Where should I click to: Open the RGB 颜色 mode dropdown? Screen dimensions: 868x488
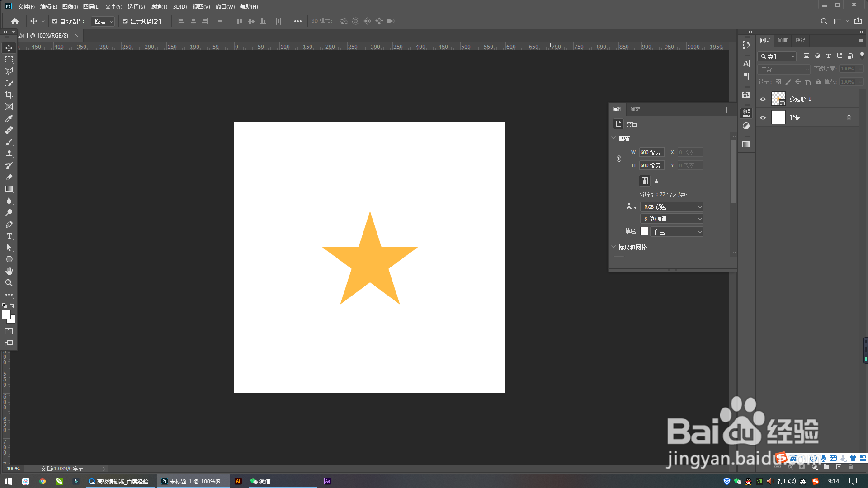(x=672, y=207)
